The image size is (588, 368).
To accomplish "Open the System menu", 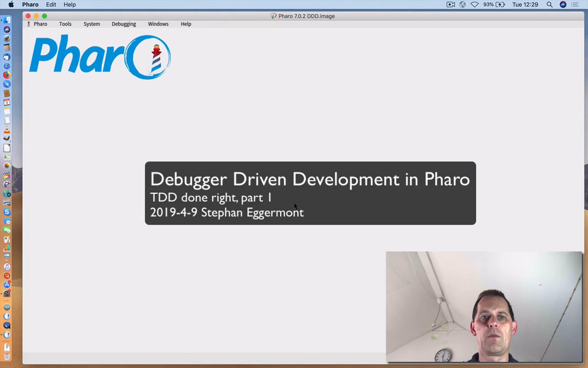I will pyautogui.click(x=92, y=24).
